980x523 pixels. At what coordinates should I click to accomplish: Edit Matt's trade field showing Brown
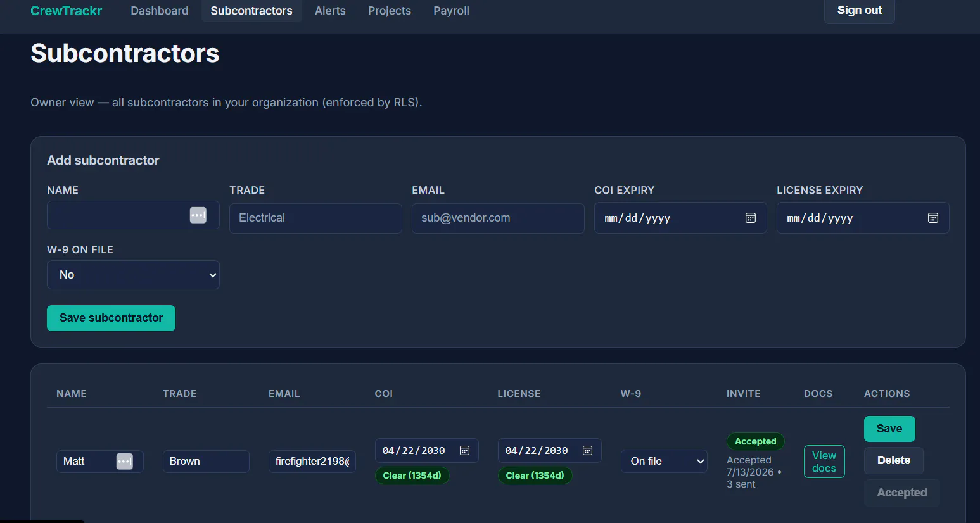click(206, 462)
